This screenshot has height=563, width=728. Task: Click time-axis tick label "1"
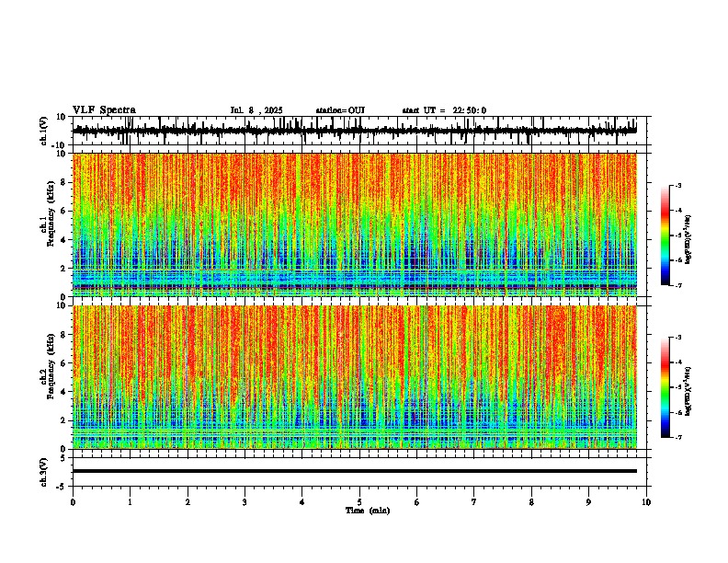pos(130,502)
